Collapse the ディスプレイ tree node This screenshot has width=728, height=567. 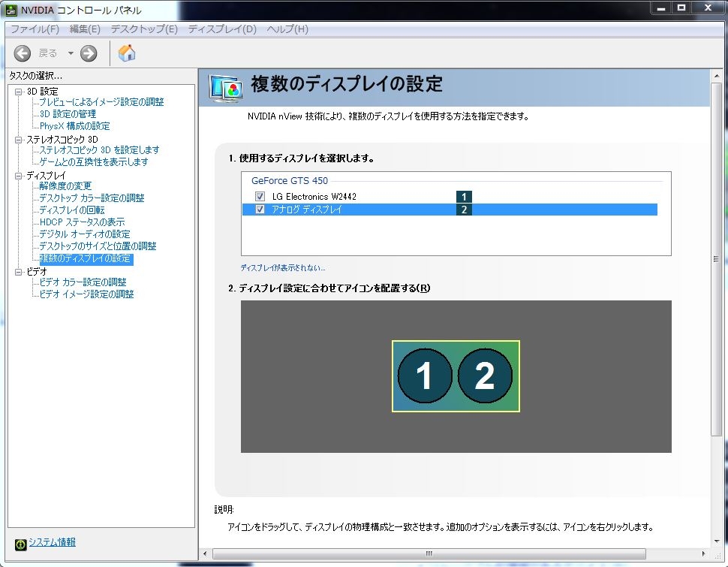click(x=19, y=176)
